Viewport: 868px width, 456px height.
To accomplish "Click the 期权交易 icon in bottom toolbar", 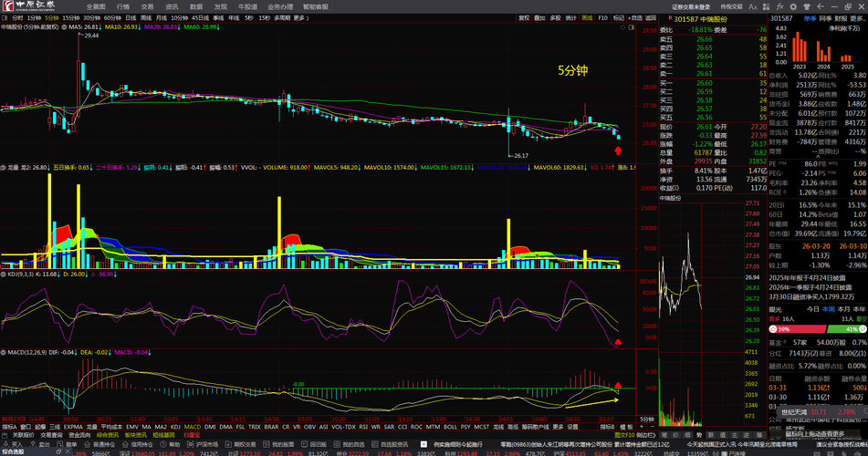I will [x=228, y=444].
